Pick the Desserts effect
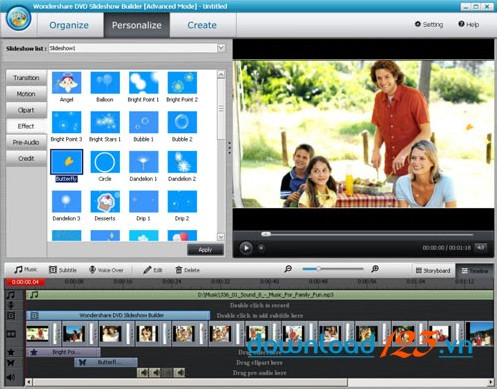 click(105, 202)
